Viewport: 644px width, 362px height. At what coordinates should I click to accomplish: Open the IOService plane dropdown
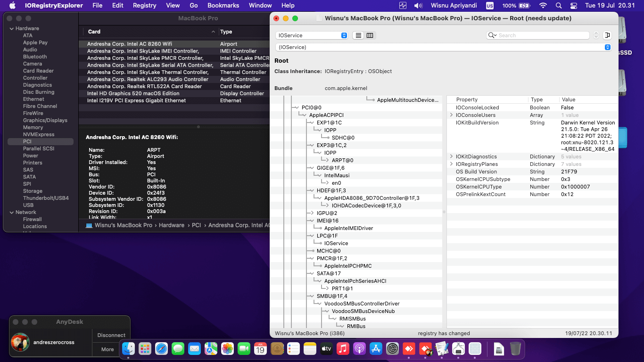pos(311,35)
